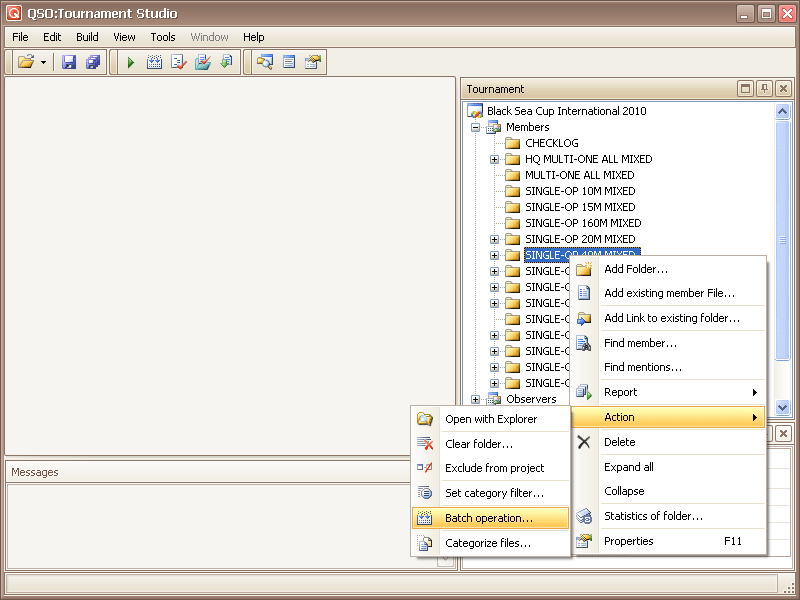Select the CHECKLOG folder in the tree
The height and width of the screenshot is (600, 800).
[551, 143]
